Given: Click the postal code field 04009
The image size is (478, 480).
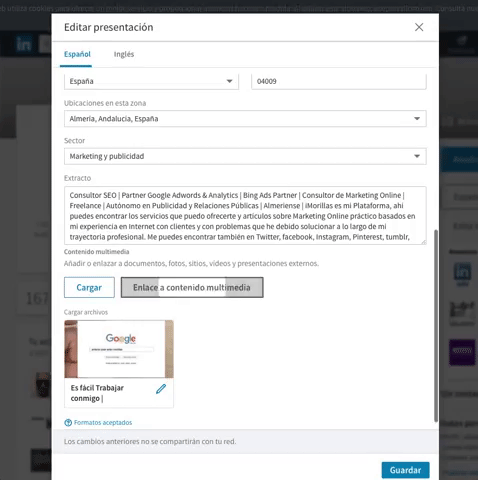Looking at the screenshot, I should click(339, 81).
